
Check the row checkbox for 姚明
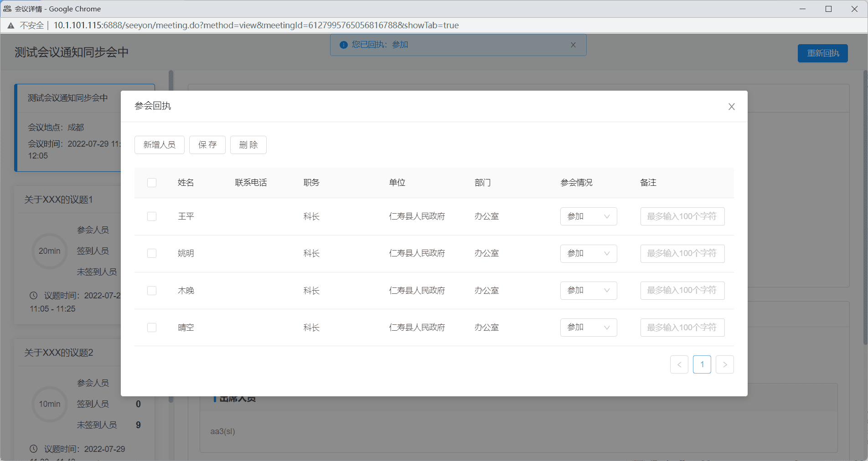coord(152,253)
